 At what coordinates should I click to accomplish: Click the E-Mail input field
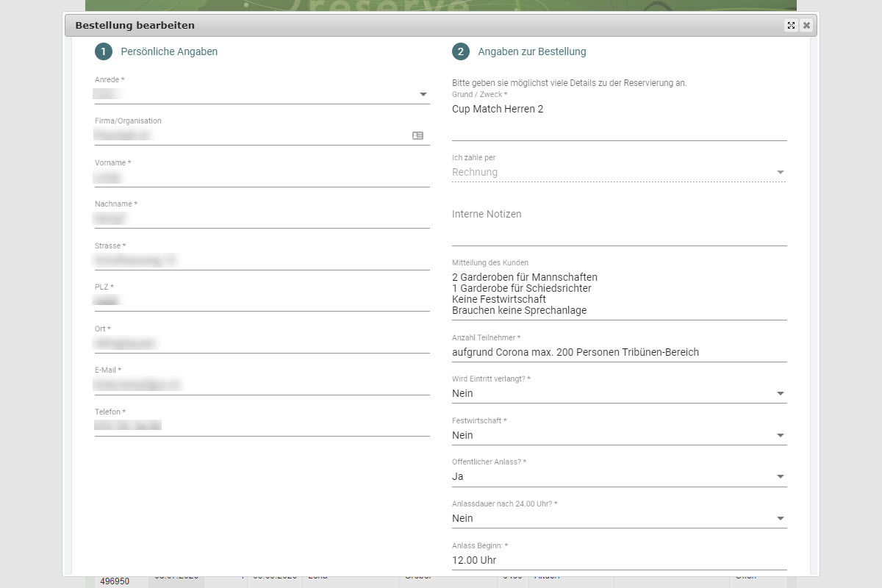point(262,385)
